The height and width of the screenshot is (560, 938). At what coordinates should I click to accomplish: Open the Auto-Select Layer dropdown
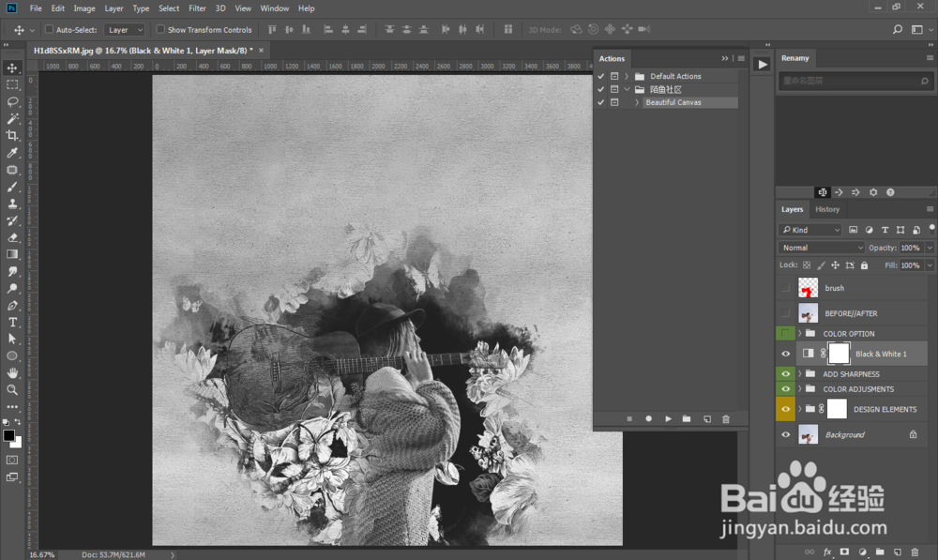point(125,30)
